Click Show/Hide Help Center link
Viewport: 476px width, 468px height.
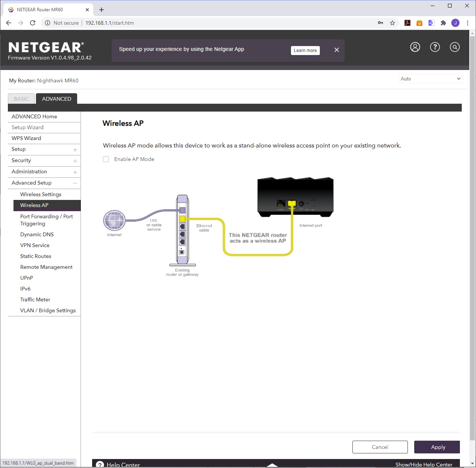[424, 465]
